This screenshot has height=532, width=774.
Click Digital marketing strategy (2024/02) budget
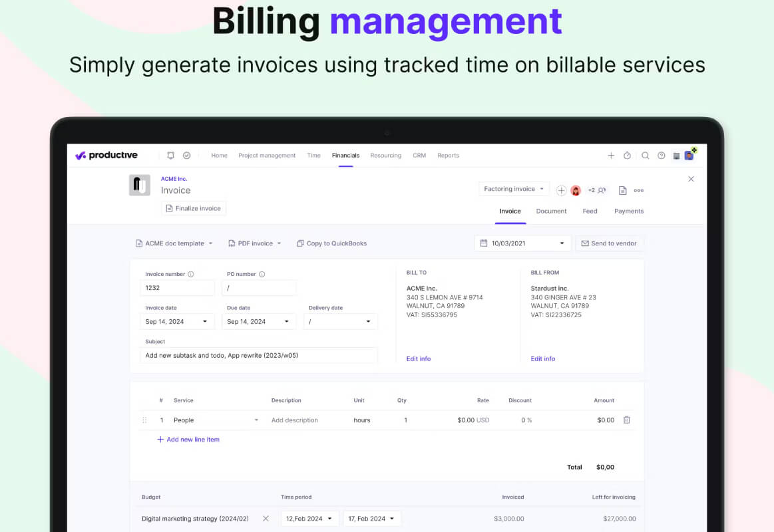tap(195, 519)
